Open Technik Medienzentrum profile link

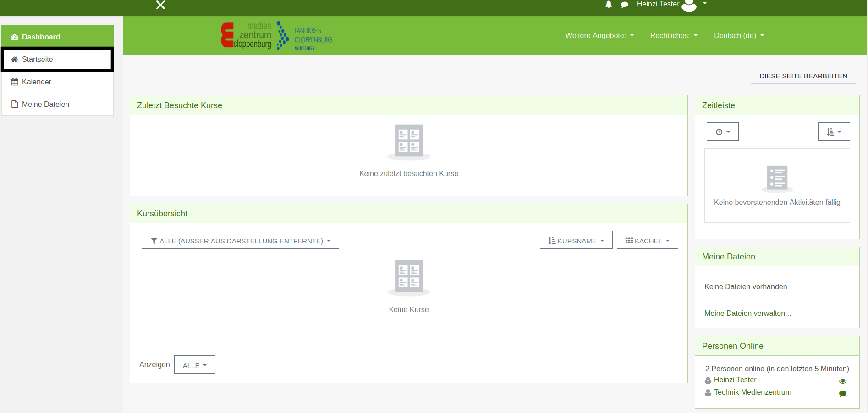pos(752,392)
